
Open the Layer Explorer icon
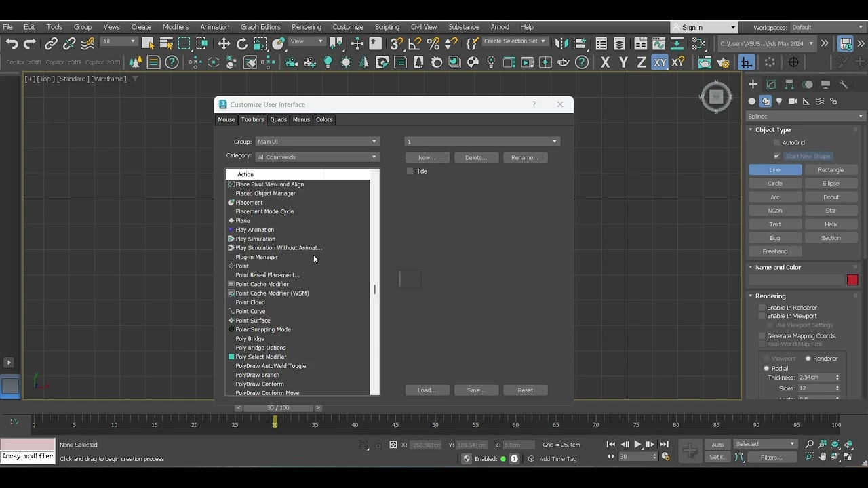click(619, 43)
